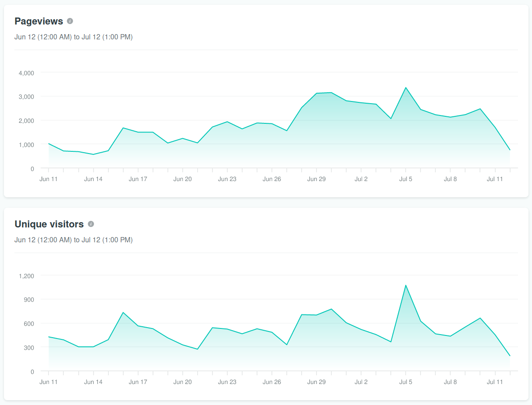This screenshot has height=405, width=532.
Task: Click the 3,000 y-axis label
Action: (26, 97)
